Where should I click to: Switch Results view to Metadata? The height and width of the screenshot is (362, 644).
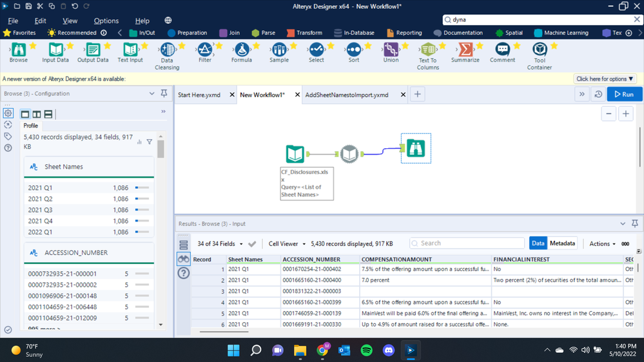point(562,243)
